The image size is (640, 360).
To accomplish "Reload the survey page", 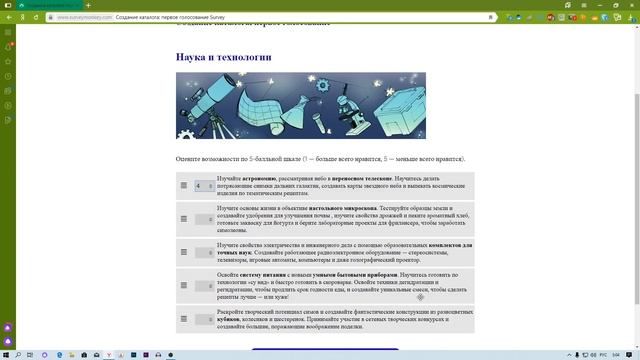I will (x=36, y=18).
